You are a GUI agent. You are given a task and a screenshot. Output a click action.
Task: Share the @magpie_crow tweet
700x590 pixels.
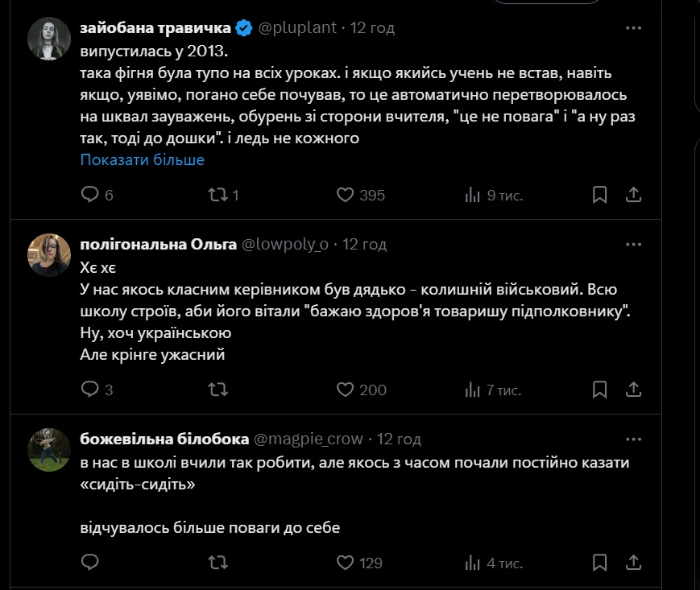(633, 562)
